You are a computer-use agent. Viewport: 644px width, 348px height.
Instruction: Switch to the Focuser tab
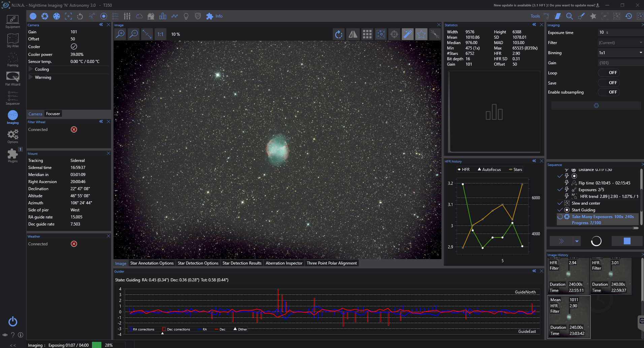click(53, 114)
